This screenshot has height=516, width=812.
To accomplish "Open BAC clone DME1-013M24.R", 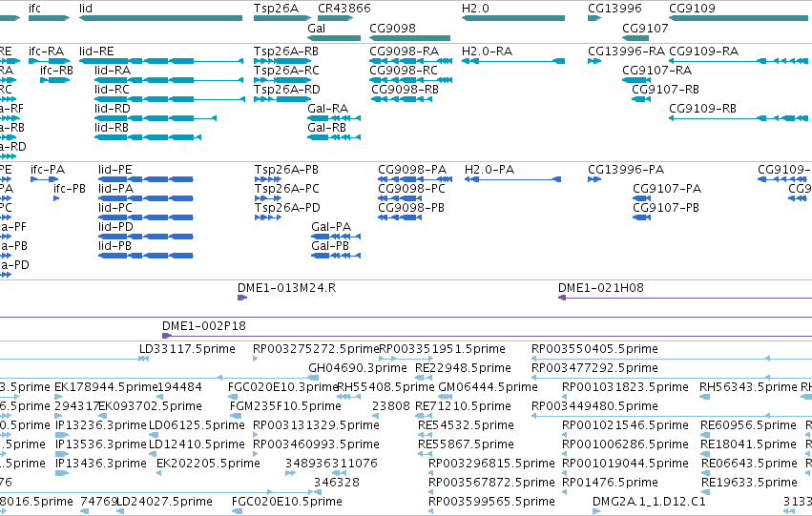I will click(286, 288).
